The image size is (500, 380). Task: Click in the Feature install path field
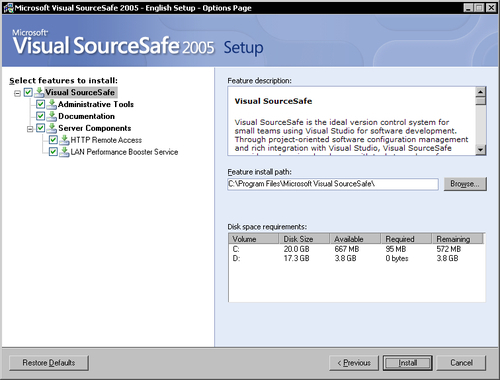(333, 184)
